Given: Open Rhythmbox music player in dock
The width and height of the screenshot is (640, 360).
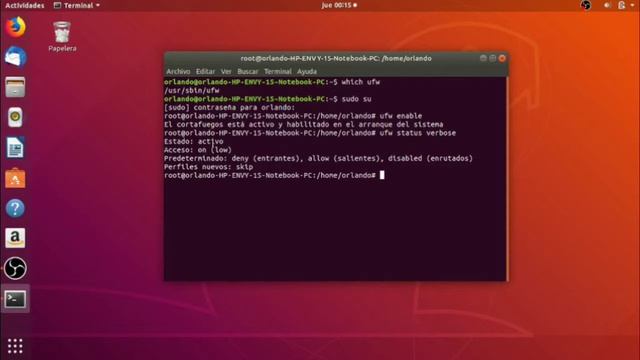Looking at the screenshot, I should click(16, 117).
